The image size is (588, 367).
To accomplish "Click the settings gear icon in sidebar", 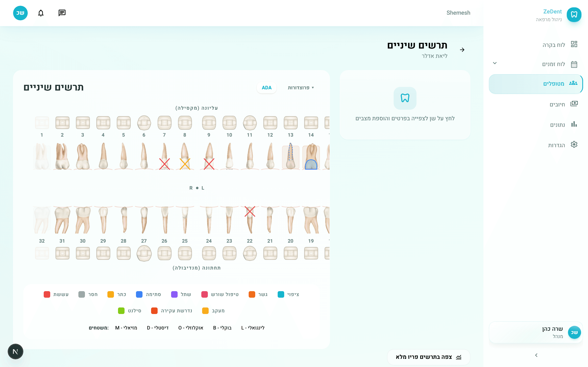I will pos(574,145).
